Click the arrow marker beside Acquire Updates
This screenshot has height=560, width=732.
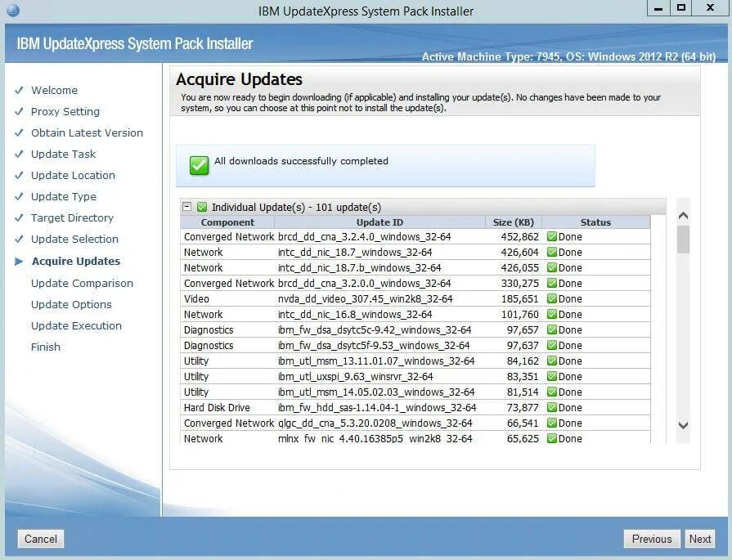pyautogui.click(x=19, y=262)
